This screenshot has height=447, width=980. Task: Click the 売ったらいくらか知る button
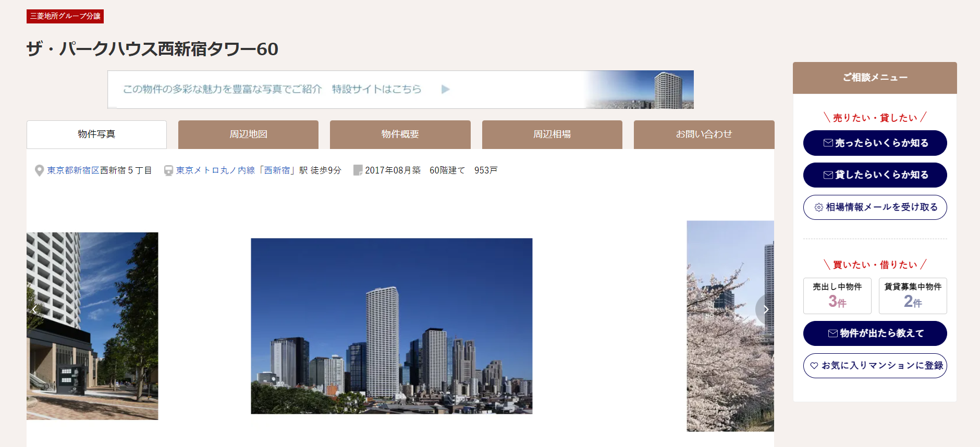(x=875, y=143)
